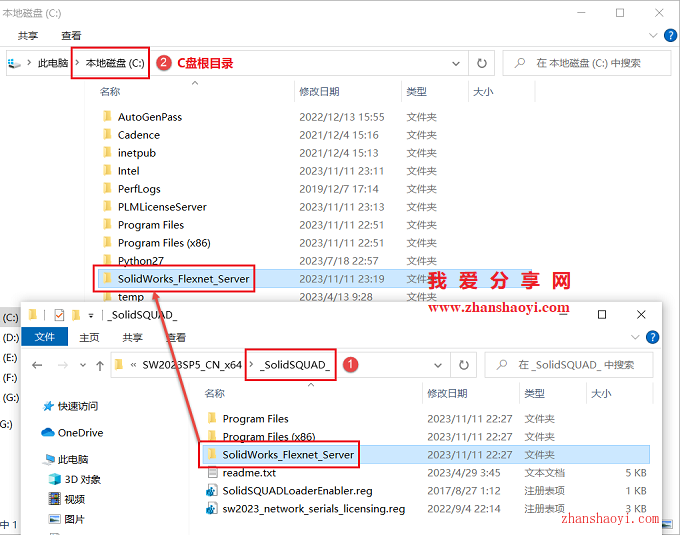Click folder icon in _SolidSQUAD_ address bar

pos(119,365)
